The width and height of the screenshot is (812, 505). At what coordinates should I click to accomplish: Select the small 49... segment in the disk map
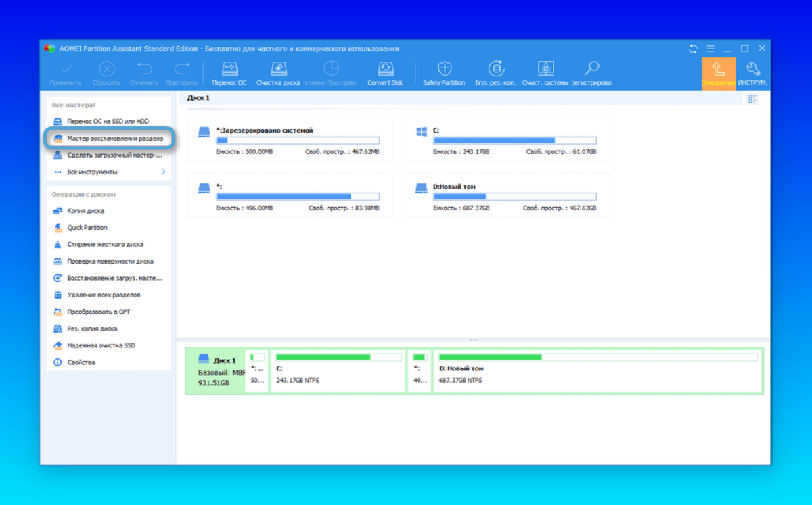[x=420, y=371]
